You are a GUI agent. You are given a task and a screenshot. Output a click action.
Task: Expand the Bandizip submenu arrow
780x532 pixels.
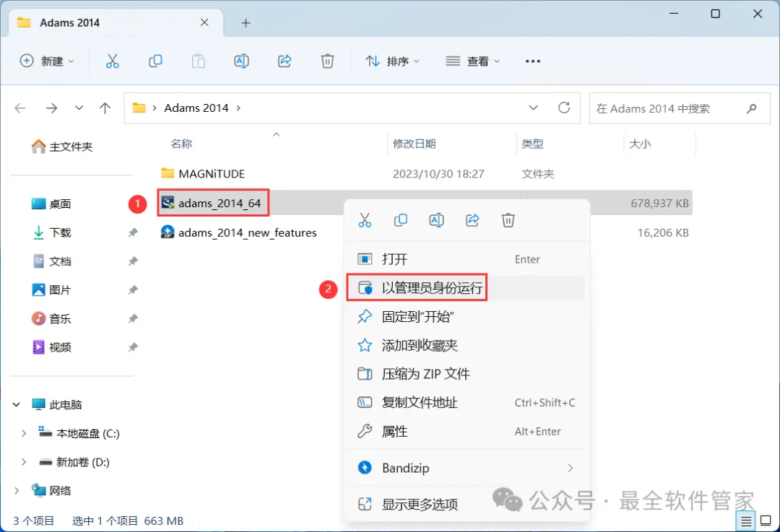pyautogui.click(x=570, y=468)
